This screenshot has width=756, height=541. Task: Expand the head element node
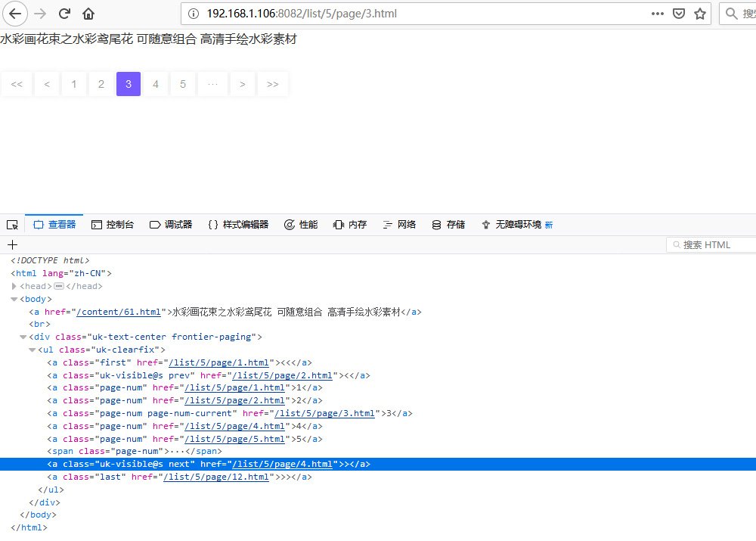[x=14, y=286]
